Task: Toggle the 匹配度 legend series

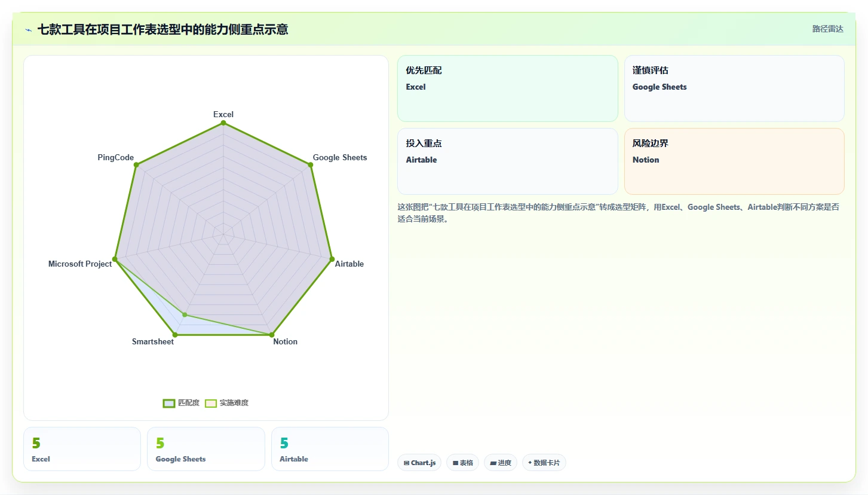Action: pos(181,403)
